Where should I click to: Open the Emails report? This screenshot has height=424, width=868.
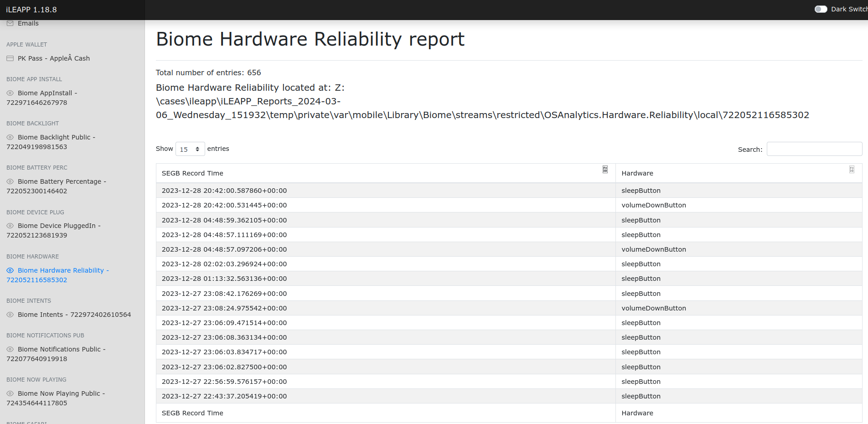click(x=28, y=23)
